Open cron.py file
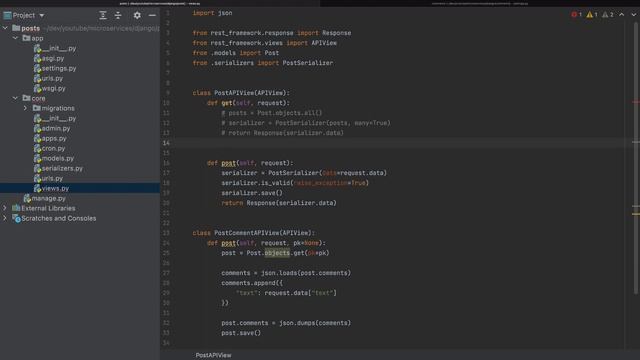The width and height of the screenshot is (640, 360). coord(49,148)
